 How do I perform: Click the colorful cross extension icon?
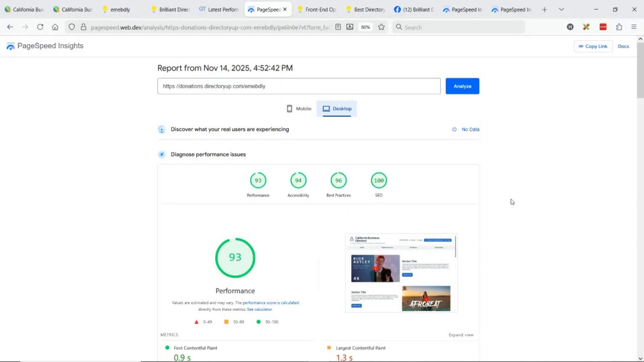(x=586, y=27)
